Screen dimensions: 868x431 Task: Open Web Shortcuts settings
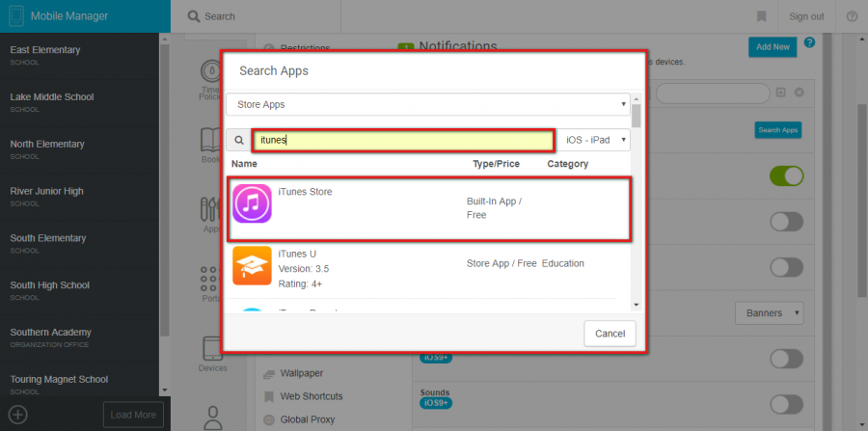pos(312,396)
